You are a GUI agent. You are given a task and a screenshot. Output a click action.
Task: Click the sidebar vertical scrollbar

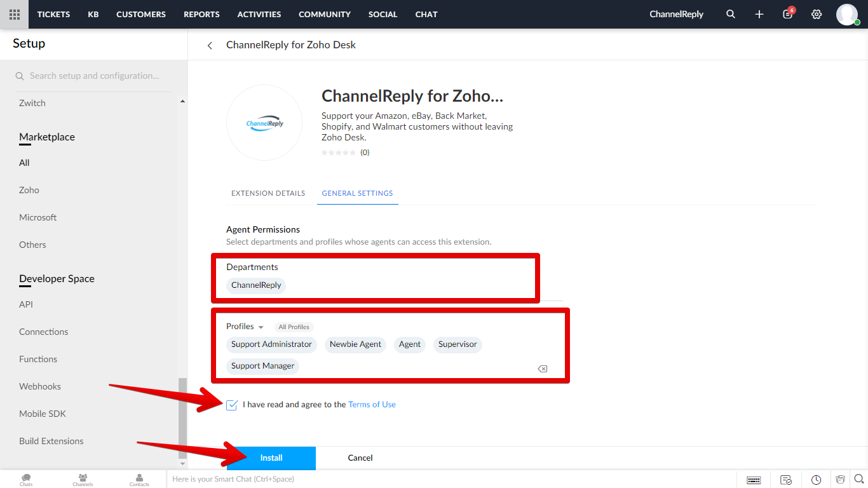point(183,417)
